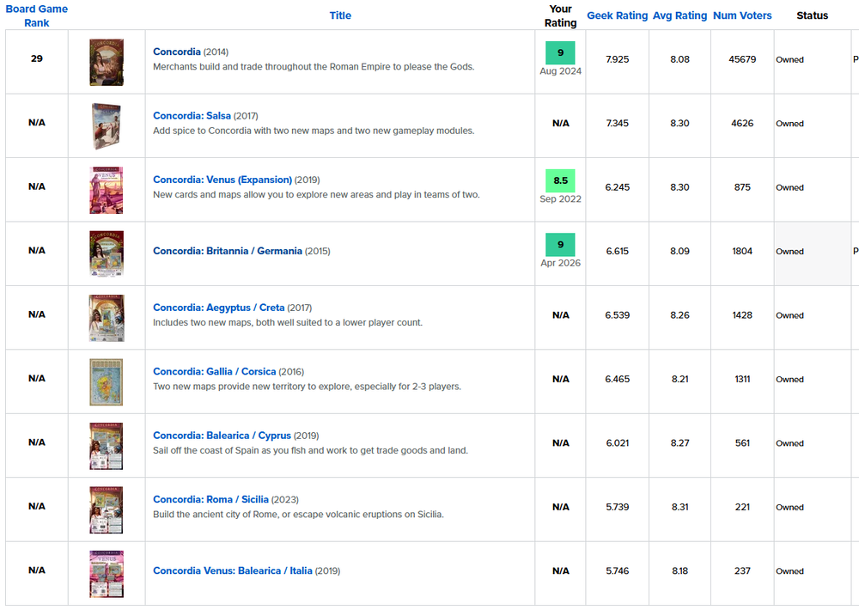859x616 pixels.
Task: Open Concordia: Salsa title link
Action: pyautogui.click(x=192, y=116)
